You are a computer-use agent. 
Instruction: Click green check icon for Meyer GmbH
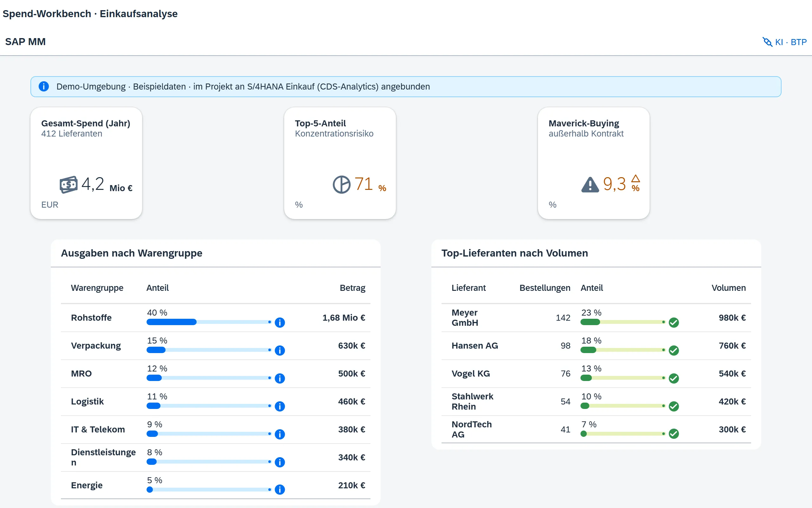click(674, 323)
